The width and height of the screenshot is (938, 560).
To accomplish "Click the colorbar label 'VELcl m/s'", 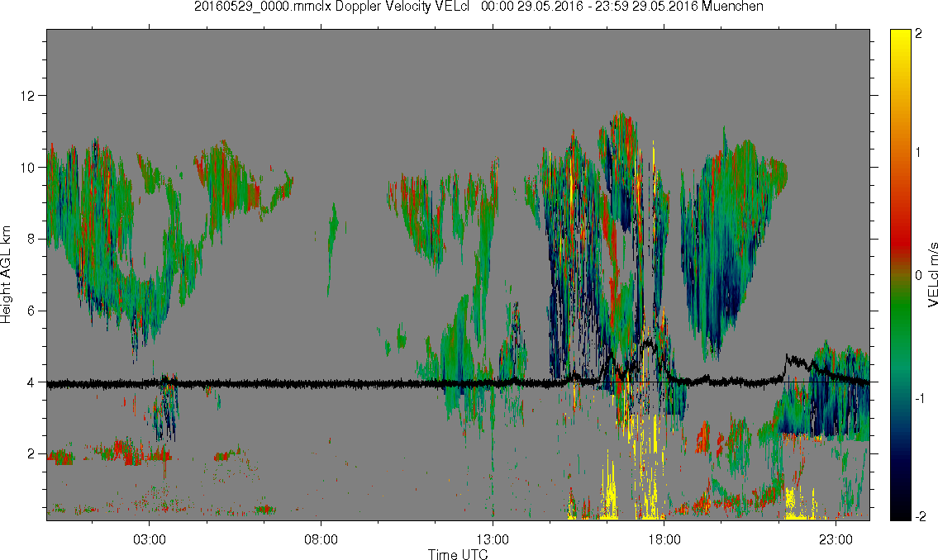I will pyautogui.click(x=932, y=275).
